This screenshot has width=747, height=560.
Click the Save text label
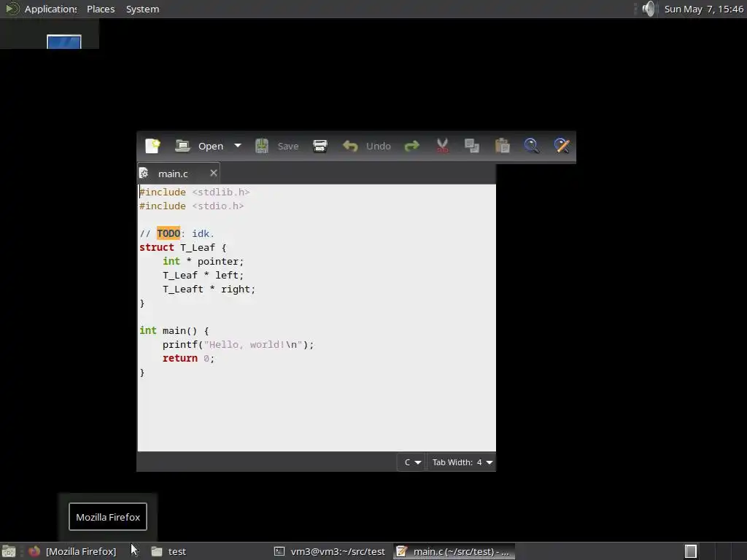point(288,146)
